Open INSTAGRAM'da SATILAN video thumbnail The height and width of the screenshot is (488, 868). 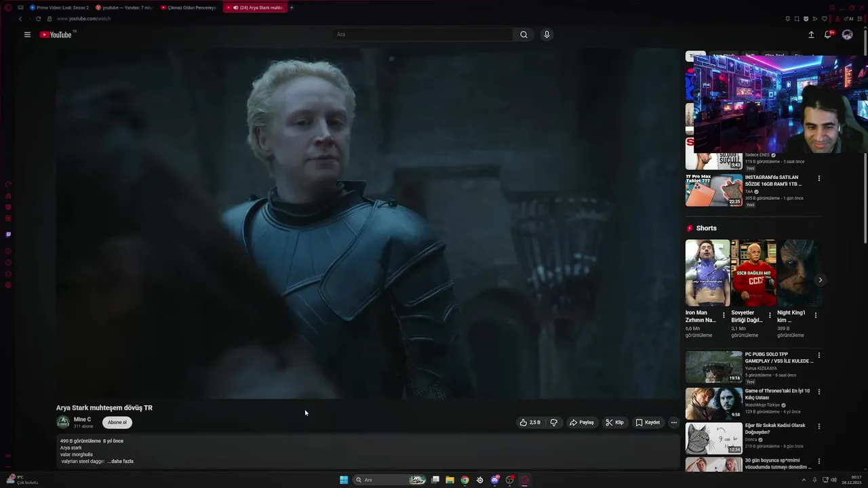click(x=713, y=190)
